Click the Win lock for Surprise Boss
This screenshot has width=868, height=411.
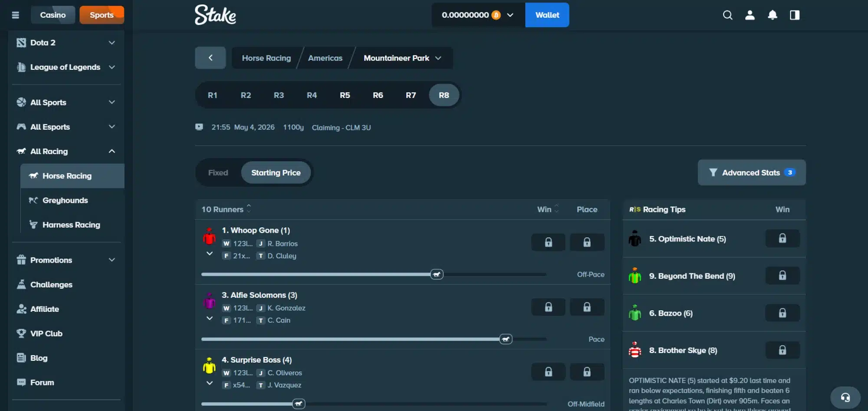point(548,372)
